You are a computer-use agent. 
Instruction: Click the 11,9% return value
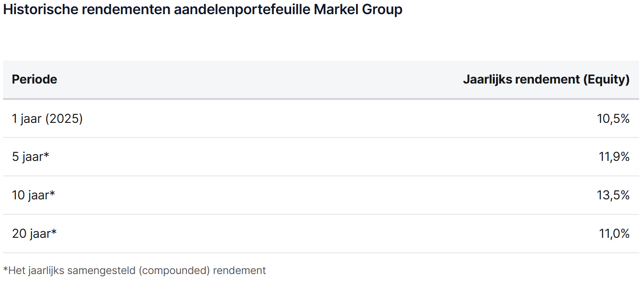(614, 157)
